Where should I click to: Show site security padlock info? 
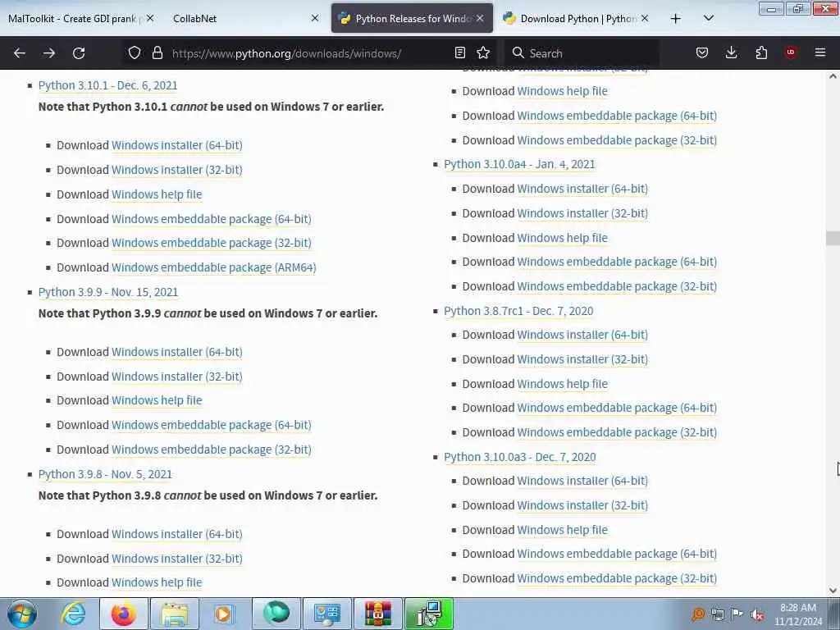pos(157,52)
